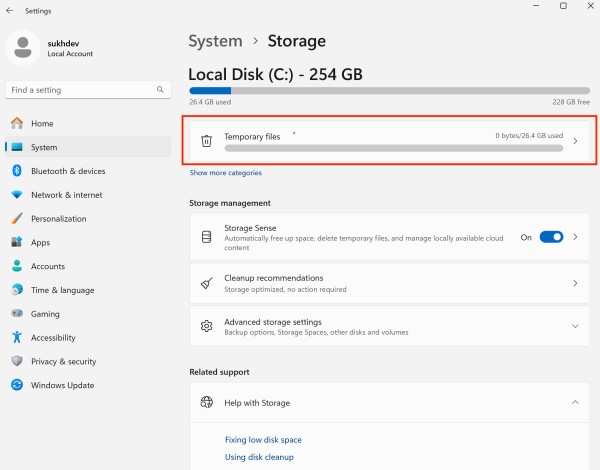Click the back arrow in Settings
Screen dimensions: 600x470
[10, 11]
